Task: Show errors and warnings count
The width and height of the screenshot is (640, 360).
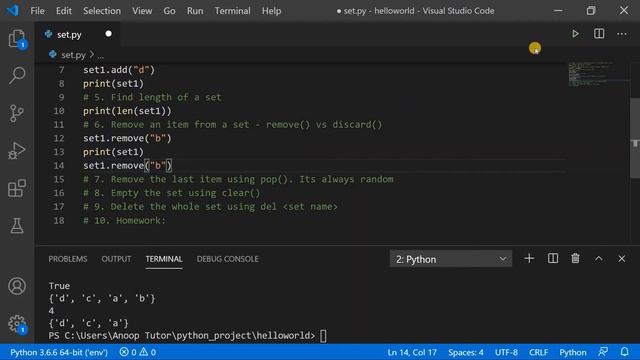Action: coord(138,352)
